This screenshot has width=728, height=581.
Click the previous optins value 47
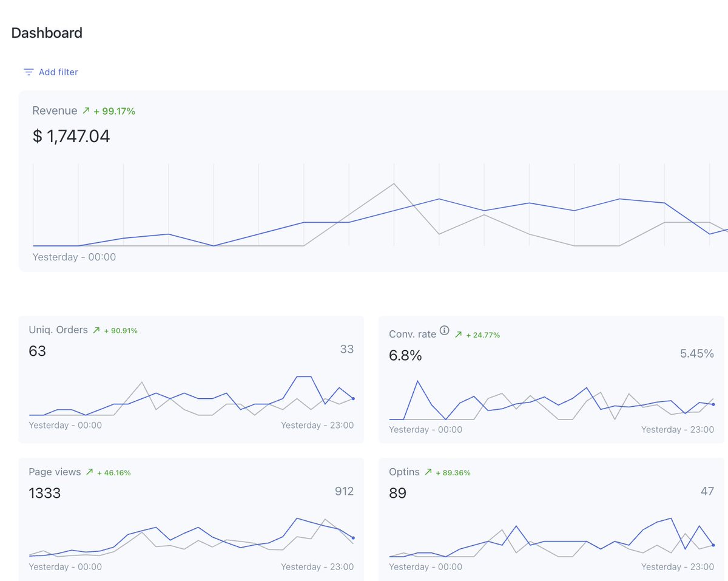click(x=707, y=491)
